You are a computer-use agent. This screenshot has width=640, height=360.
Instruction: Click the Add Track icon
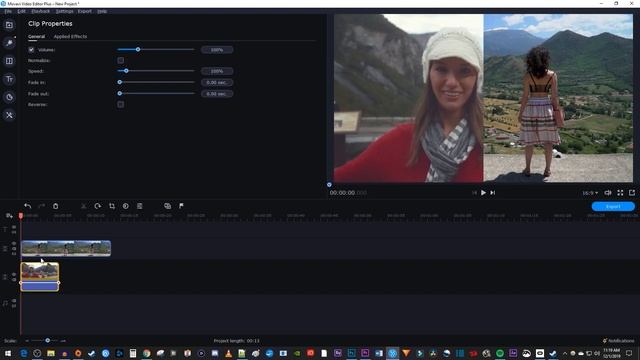[x=9, y=216]
